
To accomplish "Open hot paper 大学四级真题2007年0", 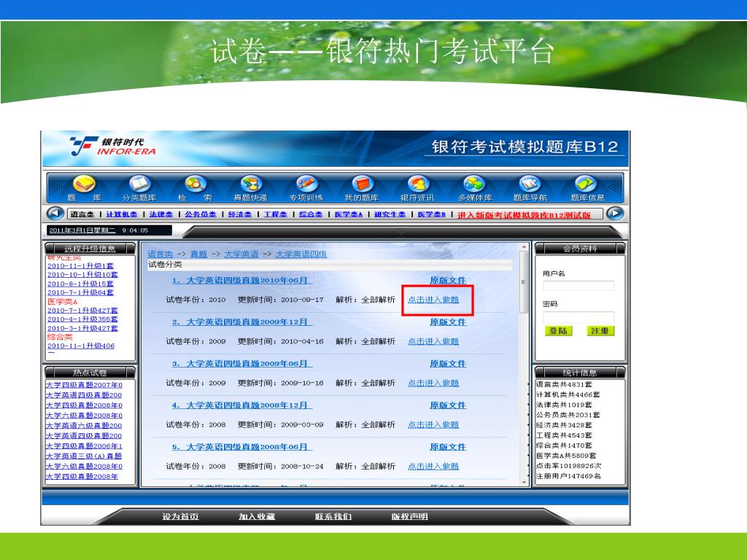I will pyautogui.click(x=84, y=385).
